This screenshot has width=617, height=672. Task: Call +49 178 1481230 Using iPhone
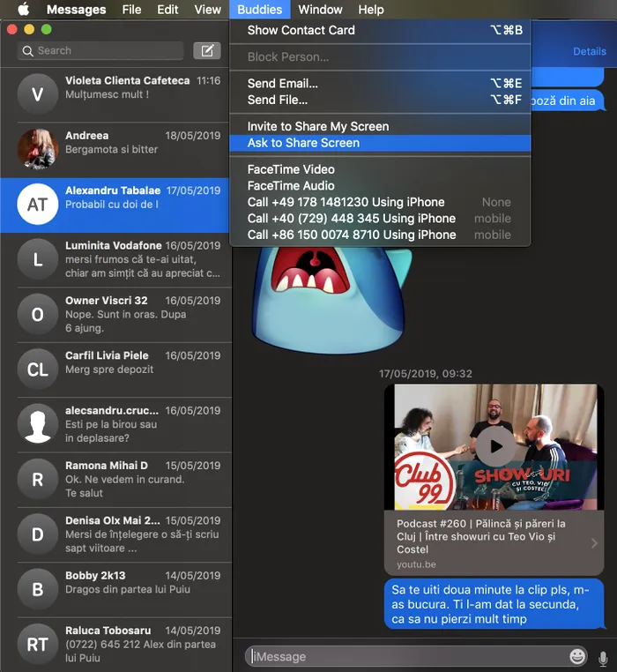[x=380, y=202]
